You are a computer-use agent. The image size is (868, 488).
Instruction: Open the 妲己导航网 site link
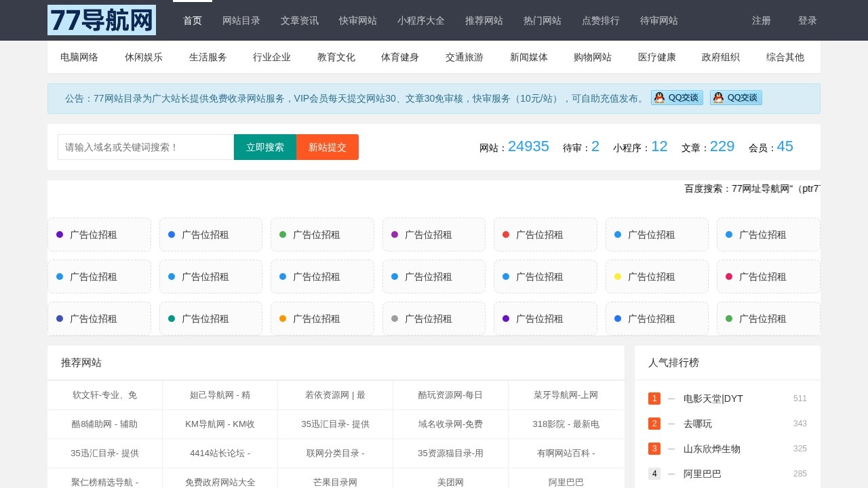[220, 395]
